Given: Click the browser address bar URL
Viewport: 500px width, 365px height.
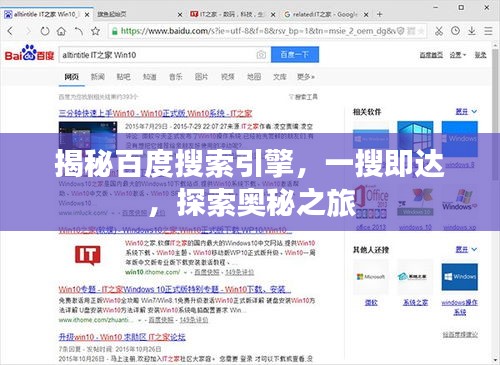Looking at the screenshot, I should point(258,31).
